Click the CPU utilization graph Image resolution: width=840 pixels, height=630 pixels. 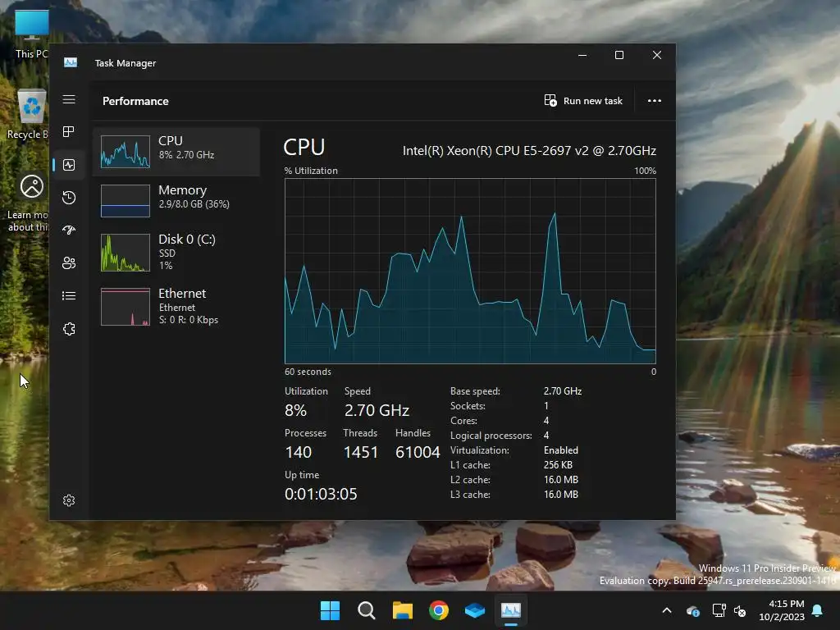pos(470,271)
